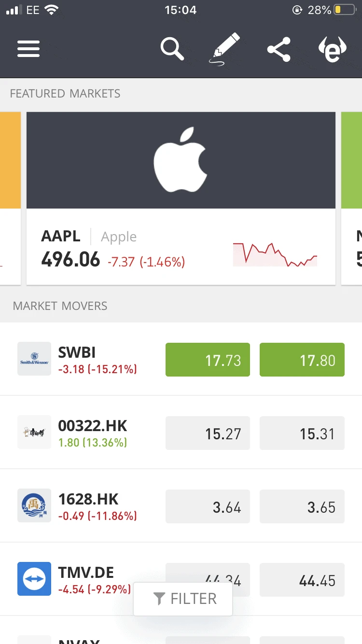Tap the share icon
This screenshot has width=362, height=644.
tap(279, 49)
